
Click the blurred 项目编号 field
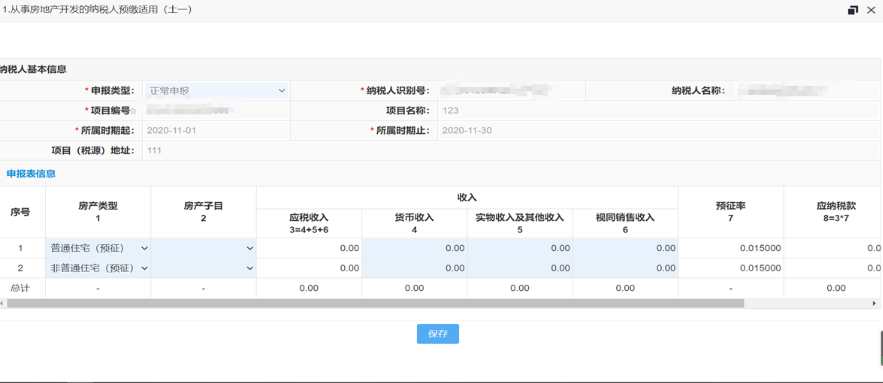click(216, 110)
